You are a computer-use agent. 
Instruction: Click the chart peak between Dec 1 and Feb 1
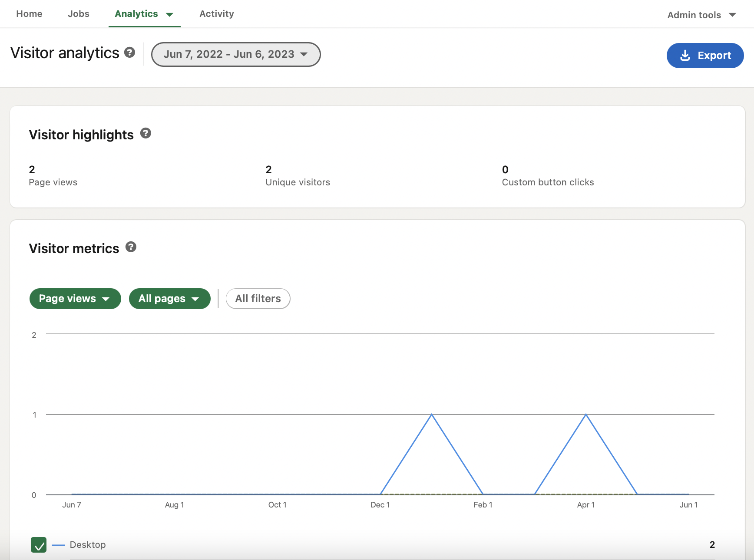(x=431, y=415)
